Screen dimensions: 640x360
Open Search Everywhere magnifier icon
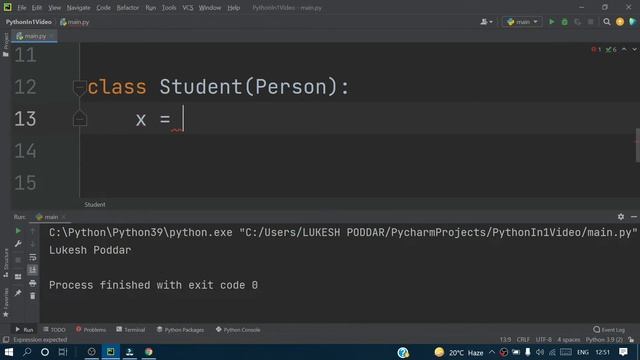click(x=607, y=22)
